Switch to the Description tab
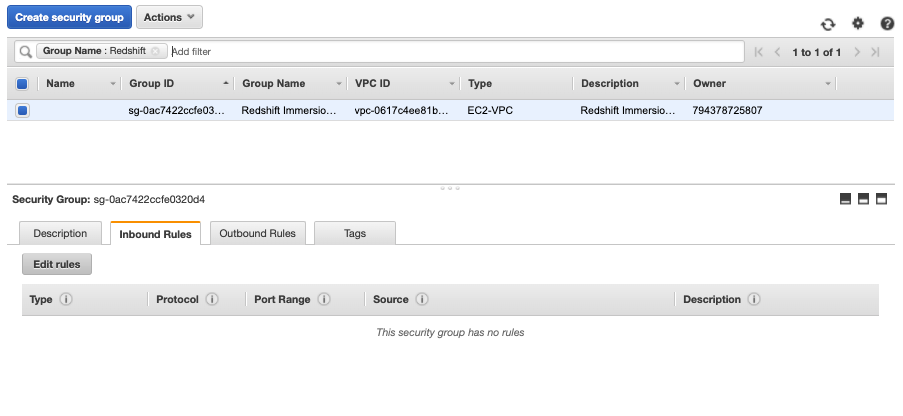 point(60,233)
